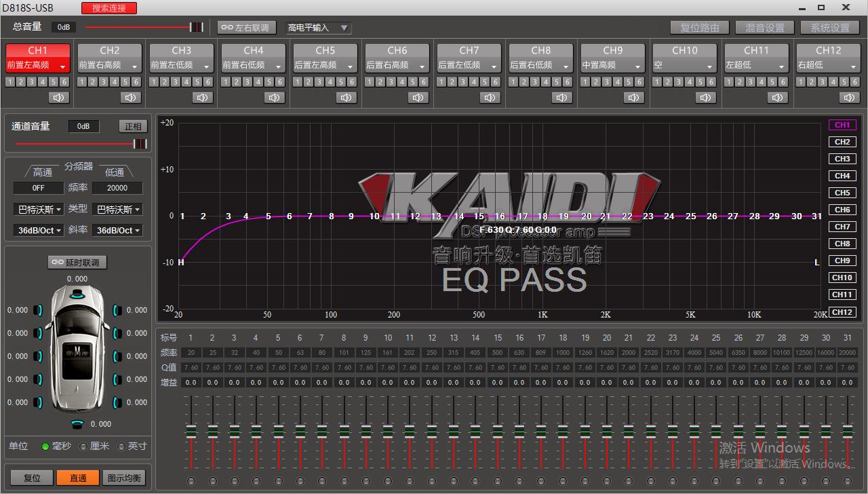Open CH1 前置左高频 type dropdown

tap(38, 66)
